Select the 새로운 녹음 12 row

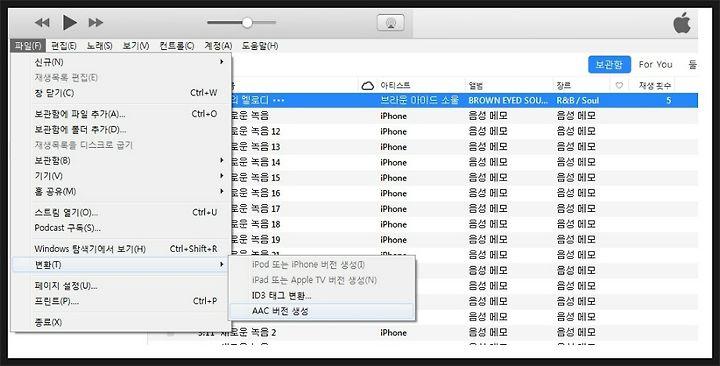click(x=464, y=131)
